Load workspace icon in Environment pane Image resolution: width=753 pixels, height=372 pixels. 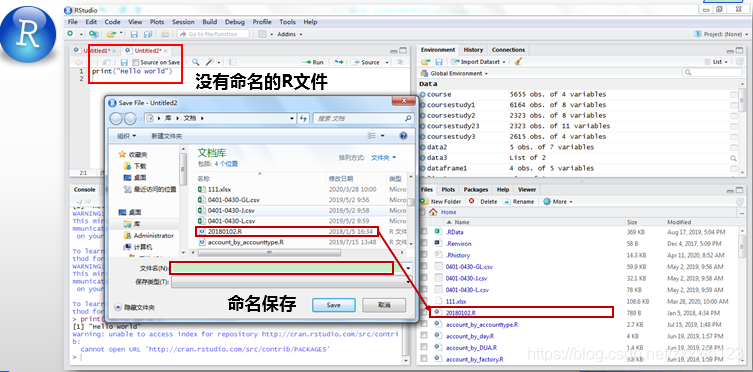pyautogui.click(x=425, y=62)
